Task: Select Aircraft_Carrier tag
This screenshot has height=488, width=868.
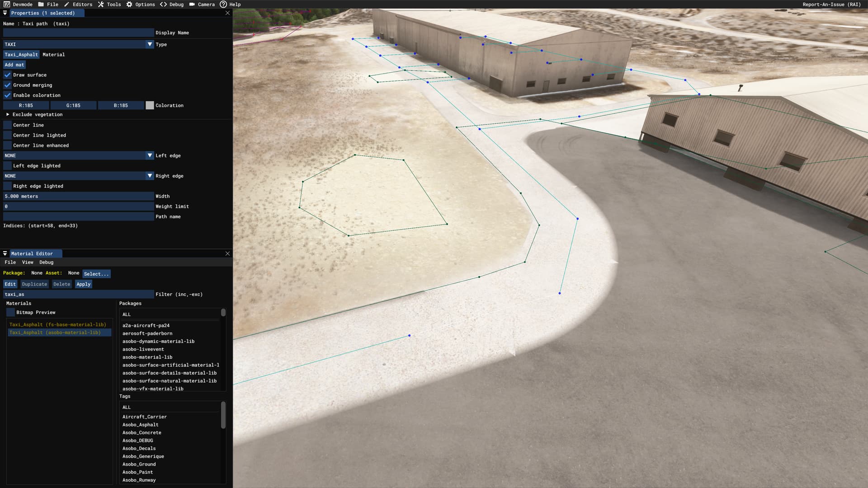Action: tap(144, 417)
